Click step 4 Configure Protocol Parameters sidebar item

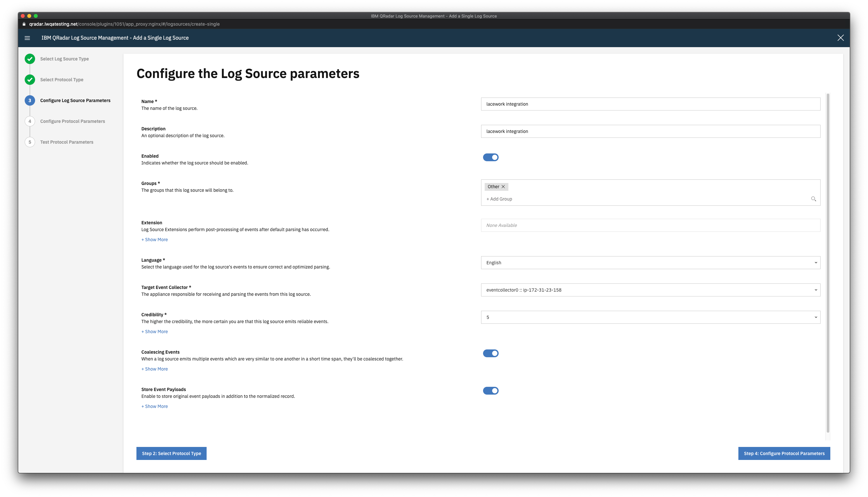72,121
